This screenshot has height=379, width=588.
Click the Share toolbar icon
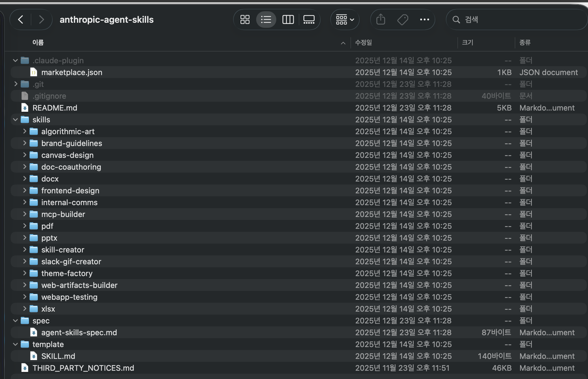[x=381, y=20]
